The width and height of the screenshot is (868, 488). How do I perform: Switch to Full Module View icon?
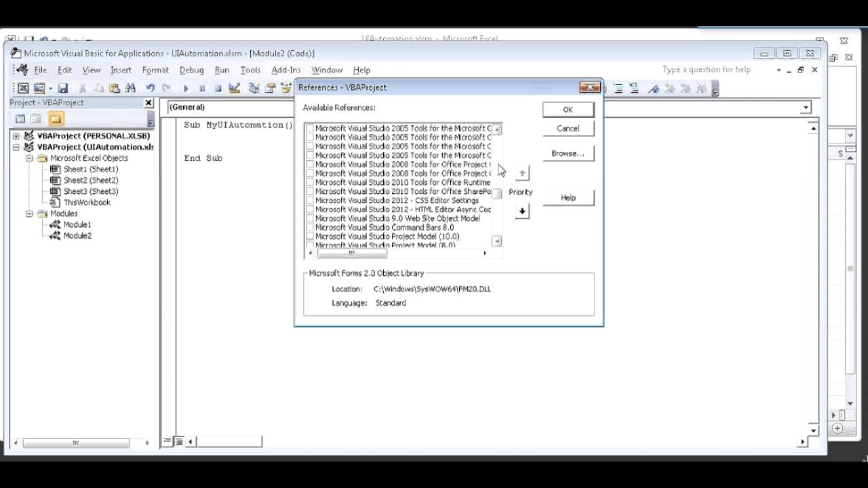tap(179, 441)
